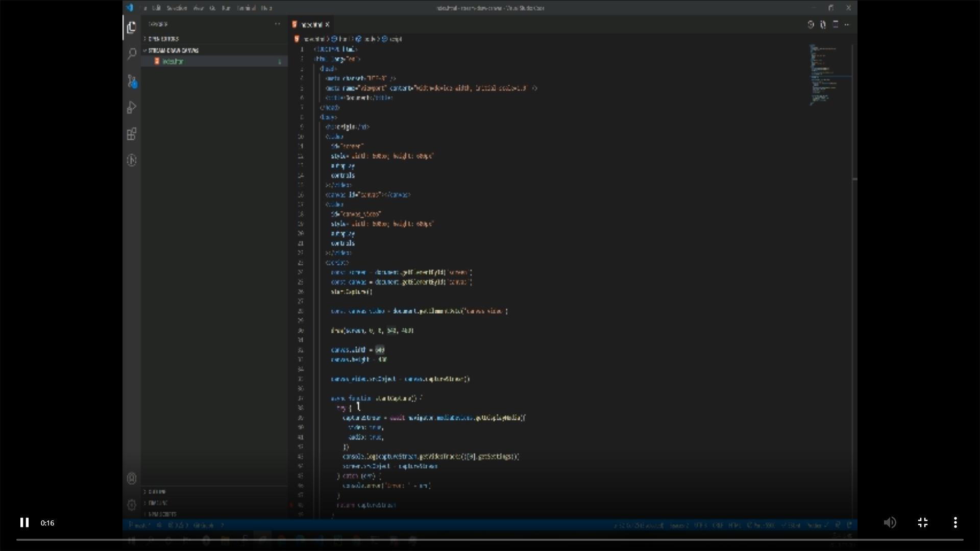Open the Explorer view in activity bar
The height and width of the screenshot is (551, 980).
click(x=132, y=28)
